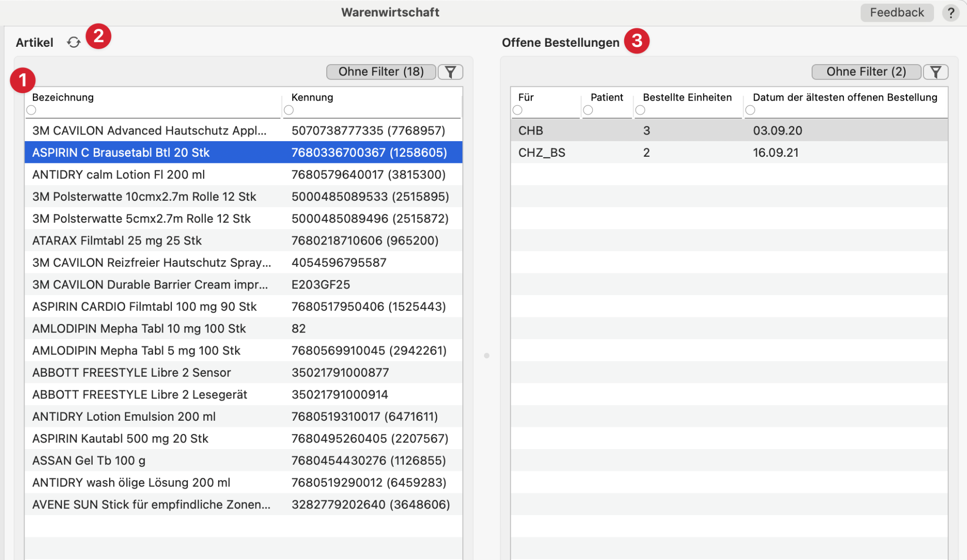
Task: Select 'ASSAN Gel Tb 100 g' row
Action: tap(244, 460)
